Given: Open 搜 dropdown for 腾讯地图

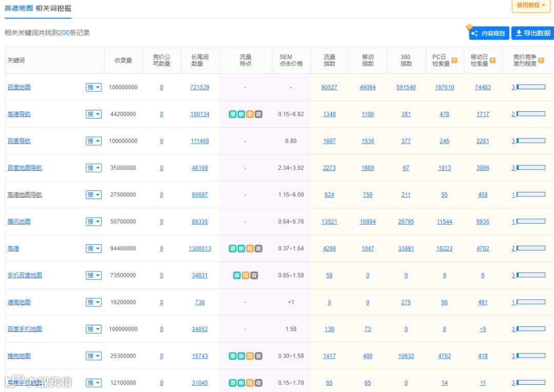Looking at the screenshot, I should click(x=94, y=222).
